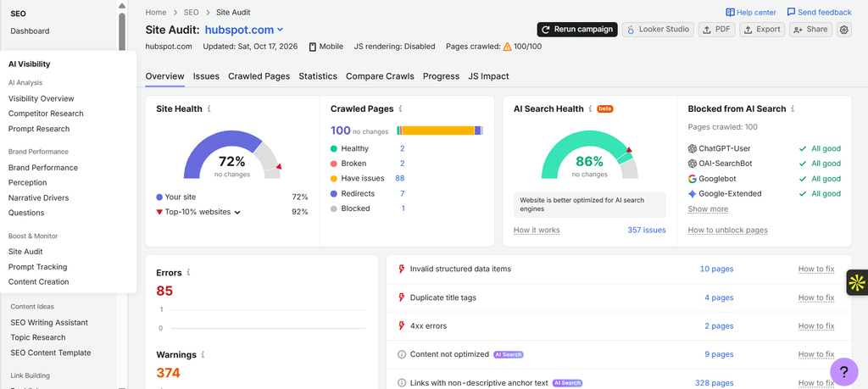Open Prompt Tracking menu item
Screen dimensions: 868x389
point(37,267)
